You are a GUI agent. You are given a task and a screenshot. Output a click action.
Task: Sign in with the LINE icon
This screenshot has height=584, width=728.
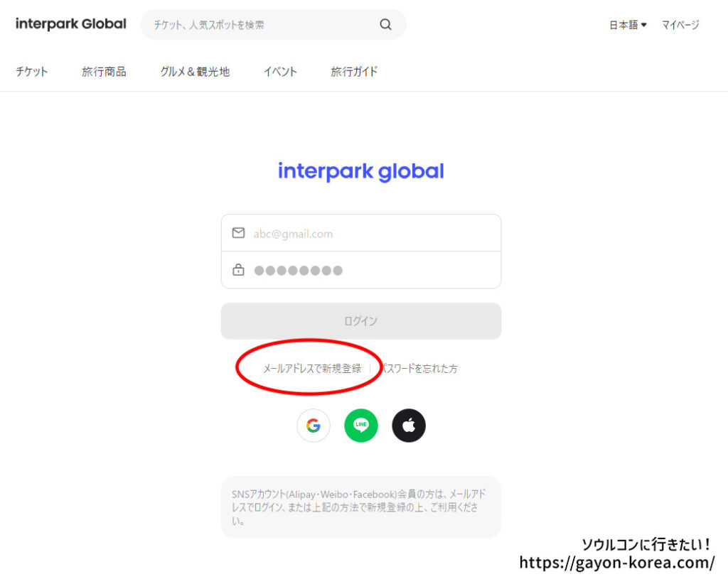click(x=360, y=426)
